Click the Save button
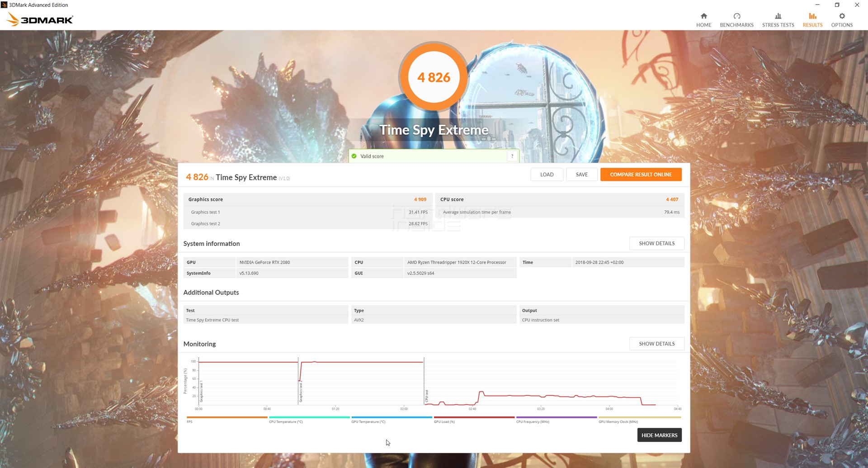Viewport: 868px width, 468px height. [x=581, y=175]
